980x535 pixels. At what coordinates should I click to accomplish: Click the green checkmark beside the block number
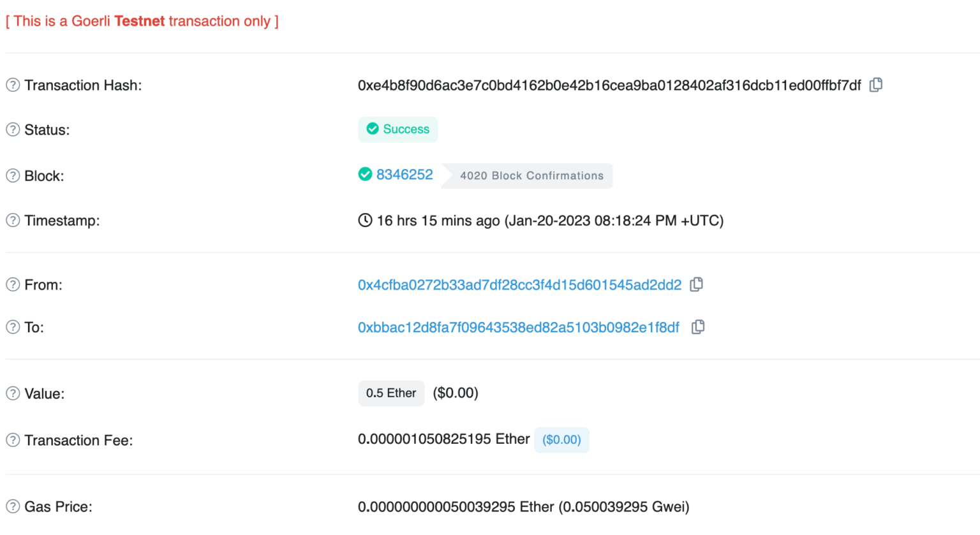click(x=365, y=174)
